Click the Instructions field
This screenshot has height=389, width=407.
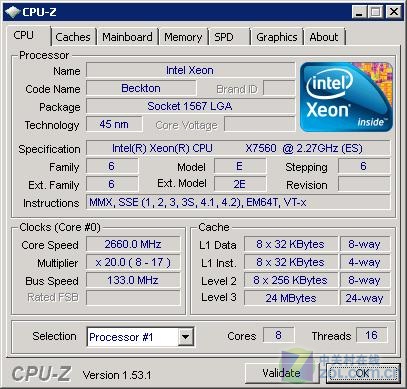tap(238, 202)
